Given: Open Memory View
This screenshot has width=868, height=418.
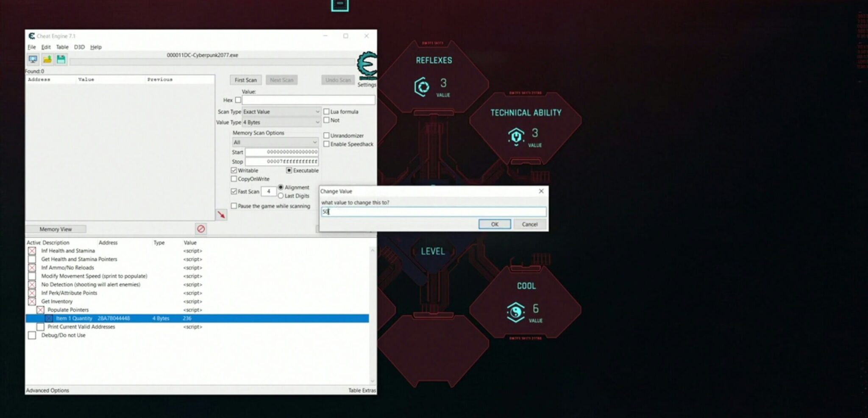Looking at the screenshot, I should coord(56,229).
